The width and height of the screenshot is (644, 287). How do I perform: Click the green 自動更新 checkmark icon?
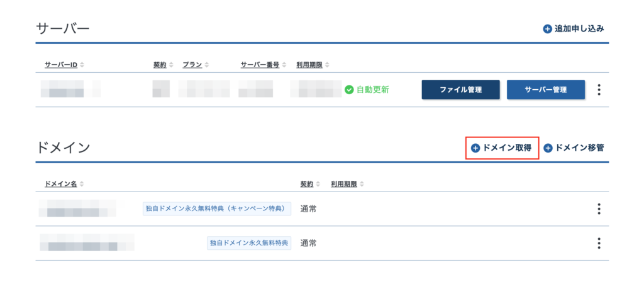pos(349,89)
